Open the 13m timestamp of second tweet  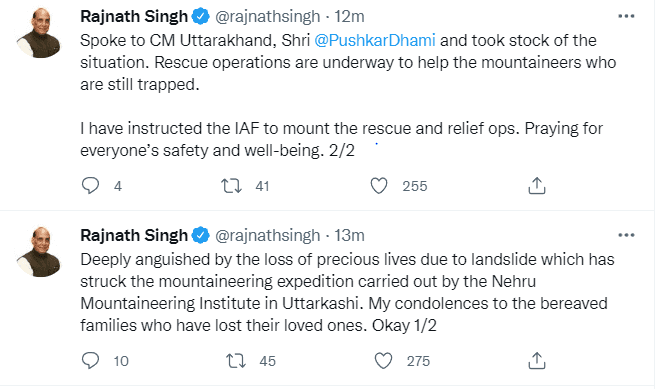point(349,235)
